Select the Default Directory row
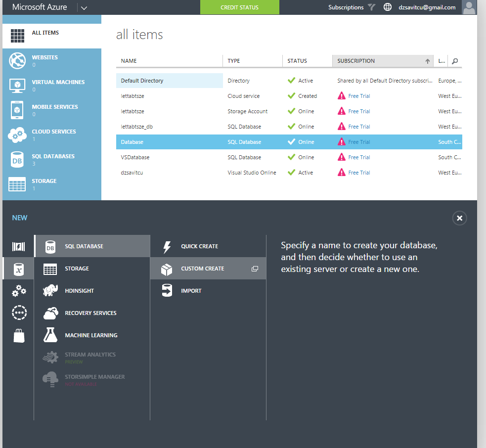 point(289,81)
